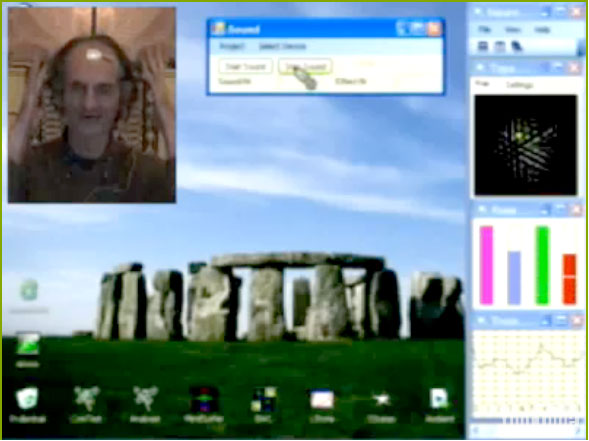Screen dimensions: 589x441
Task: Click the Start Sound button
Action: click(246, 66)
